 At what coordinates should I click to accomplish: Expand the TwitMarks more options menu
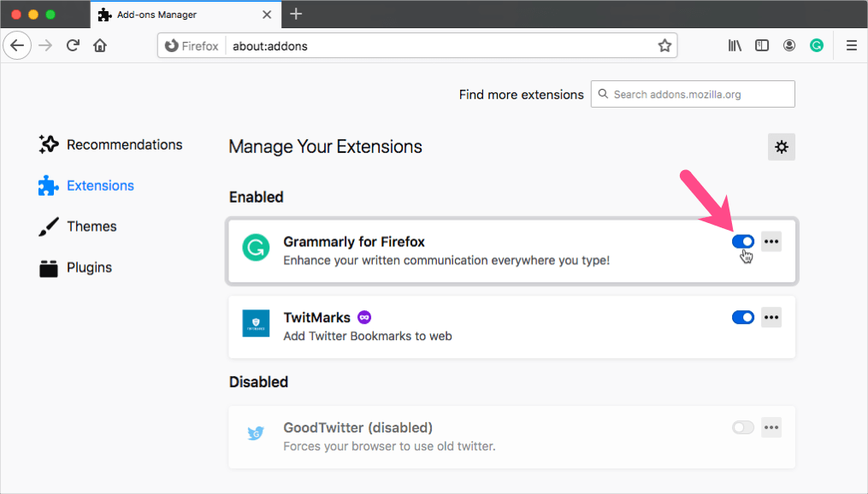[771, 317]
